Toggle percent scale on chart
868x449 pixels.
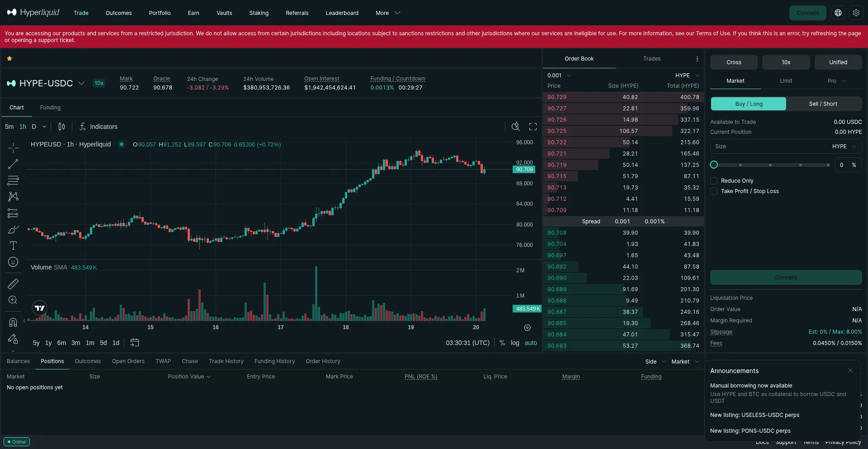pyautogui.click(x=502, y=343)
